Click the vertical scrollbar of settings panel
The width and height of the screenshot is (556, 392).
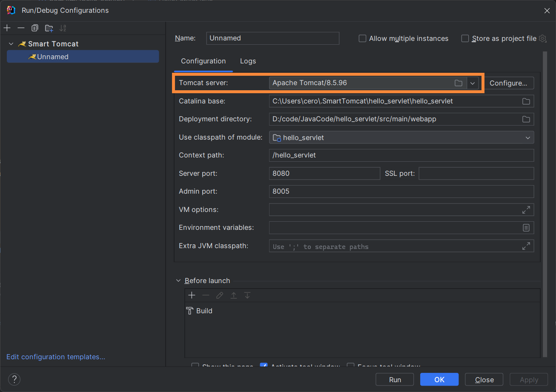tap(545, 204)
